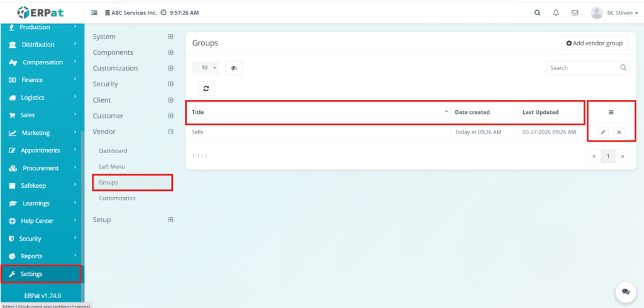Click the Security shield icon in sidebar
The height and width of the screenshot is (308, 644).
(11, 239)
